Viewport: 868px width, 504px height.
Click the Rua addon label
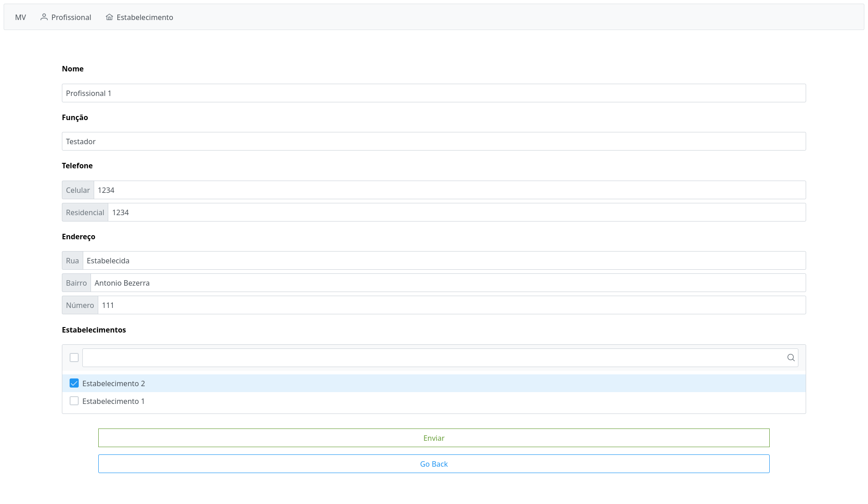(x=72, y=260)
